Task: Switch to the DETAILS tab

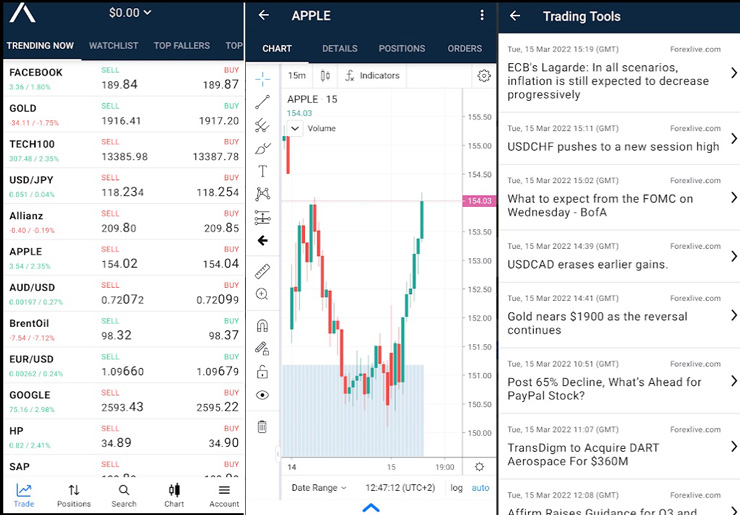Action: (x=340, y=49)
